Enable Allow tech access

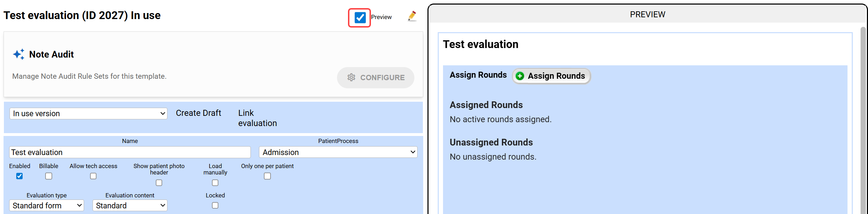tap(93, 176)
